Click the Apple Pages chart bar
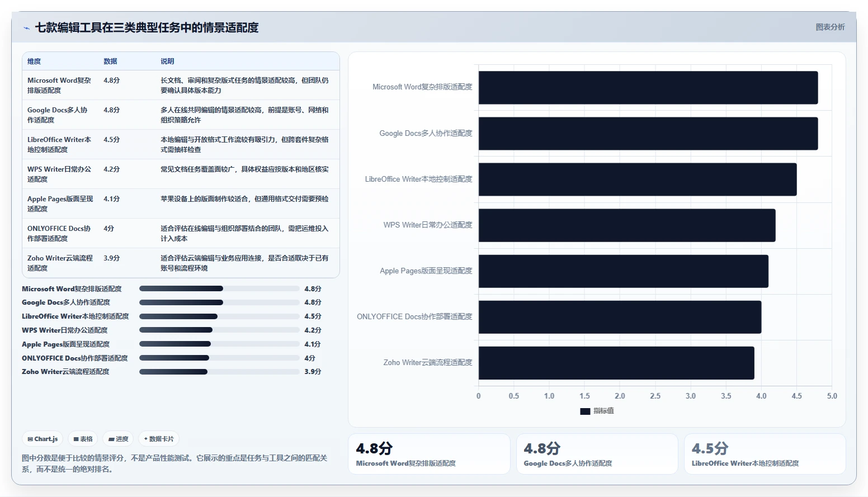The image size is (868, 497). point(624,271)
